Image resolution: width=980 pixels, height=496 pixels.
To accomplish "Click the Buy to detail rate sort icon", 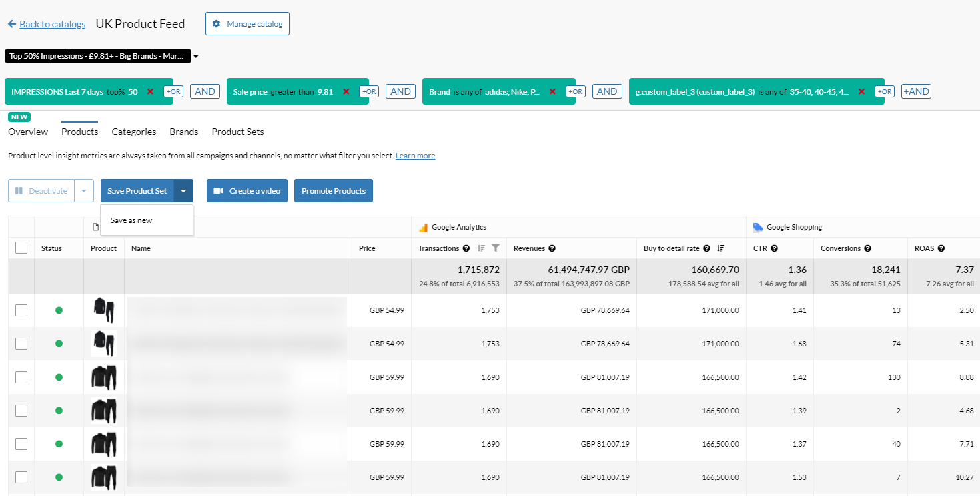I will pos(720,248).
